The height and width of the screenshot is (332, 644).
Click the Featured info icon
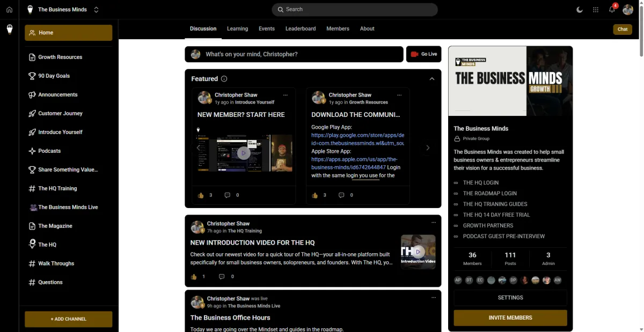pos(224,79)
